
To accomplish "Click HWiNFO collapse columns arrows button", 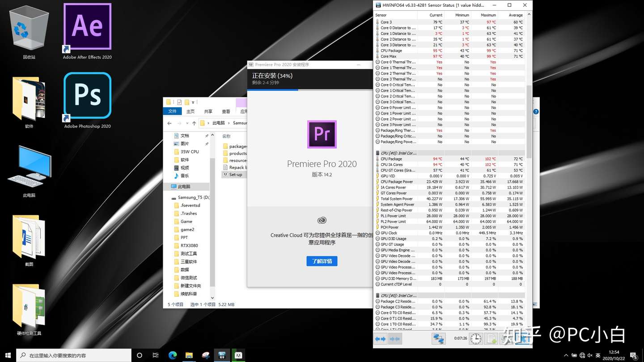I will pyautogui.click(x=395, y=339).
